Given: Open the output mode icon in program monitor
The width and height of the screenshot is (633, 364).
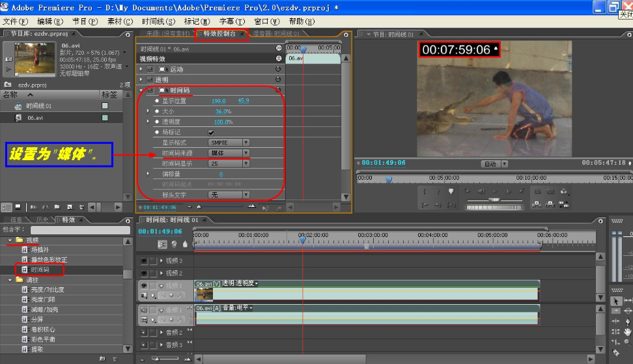Looking at the screenshot, I should (564, 191).
